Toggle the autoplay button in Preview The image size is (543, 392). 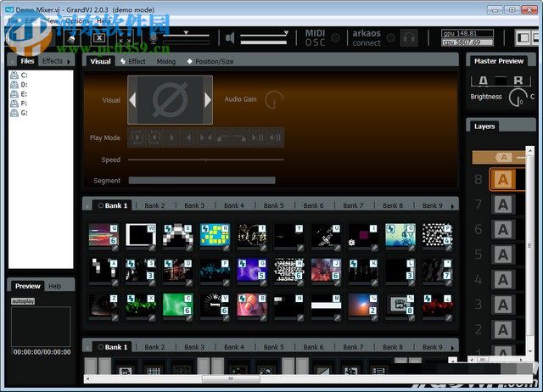click(22, 301)
